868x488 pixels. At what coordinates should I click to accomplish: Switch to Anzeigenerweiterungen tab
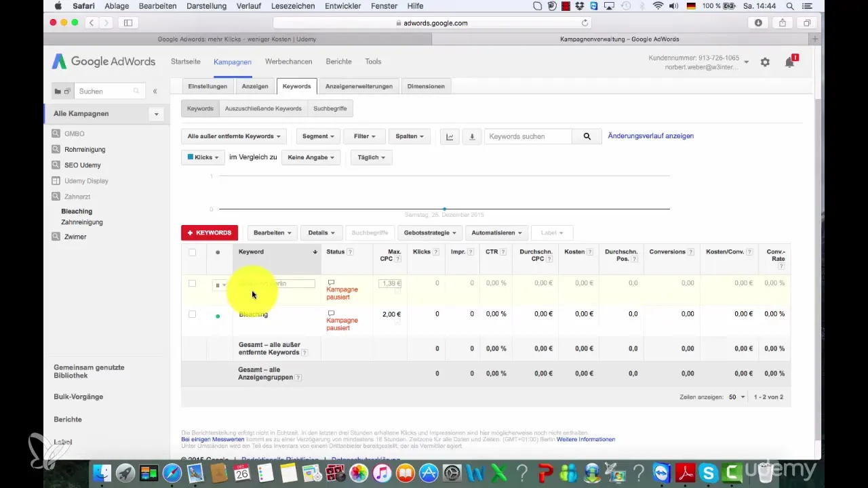(359, 86)
